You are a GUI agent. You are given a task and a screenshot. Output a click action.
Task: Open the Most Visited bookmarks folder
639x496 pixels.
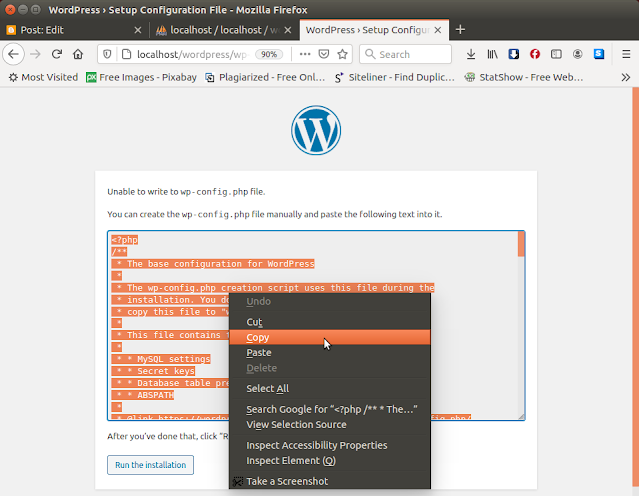43,77
